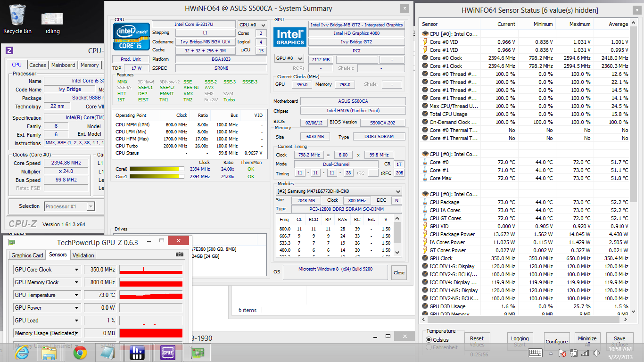Open the Configure button in Sensor Status
Image resolution: width=644 pixels, height=362 pixels.
click(556, 342)
